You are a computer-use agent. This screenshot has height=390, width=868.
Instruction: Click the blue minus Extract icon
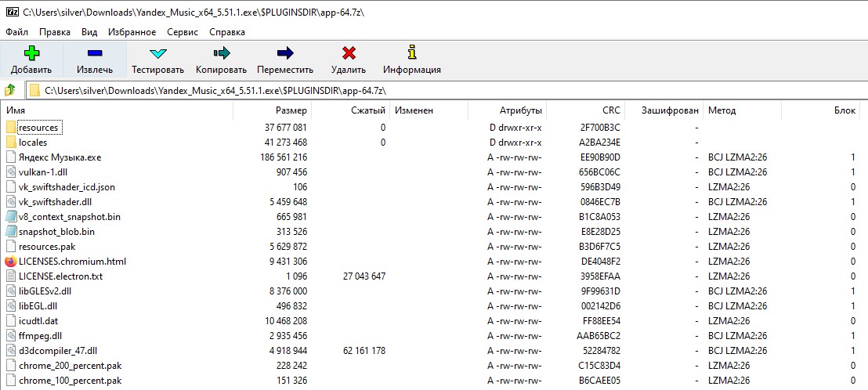(95, 53)
